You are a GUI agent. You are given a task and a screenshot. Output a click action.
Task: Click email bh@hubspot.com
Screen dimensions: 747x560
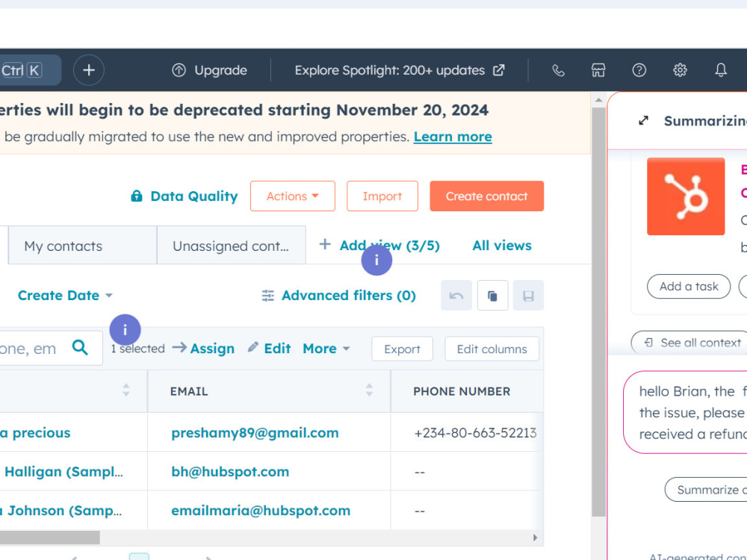click(230, 471)
